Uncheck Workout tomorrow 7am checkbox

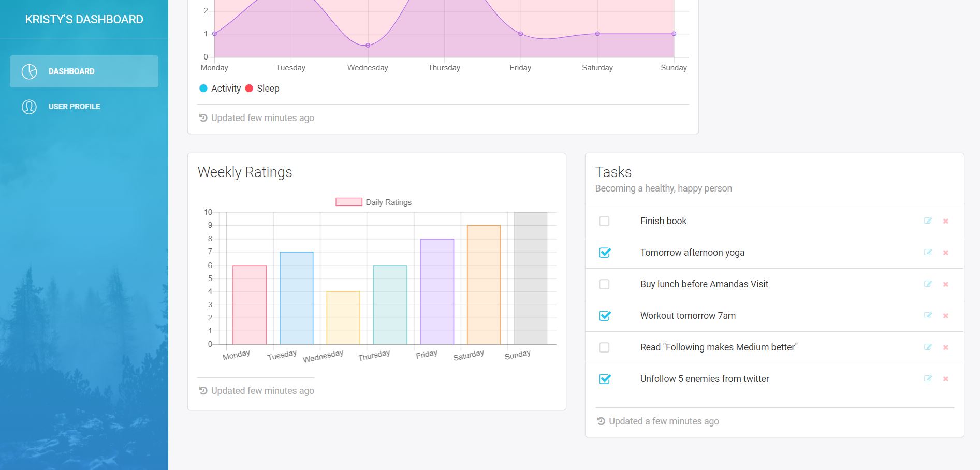point(605,316)
